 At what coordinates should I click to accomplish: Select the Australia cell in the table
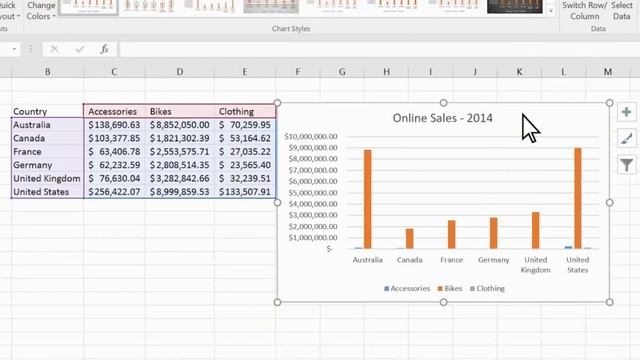[x=47, y=125]
